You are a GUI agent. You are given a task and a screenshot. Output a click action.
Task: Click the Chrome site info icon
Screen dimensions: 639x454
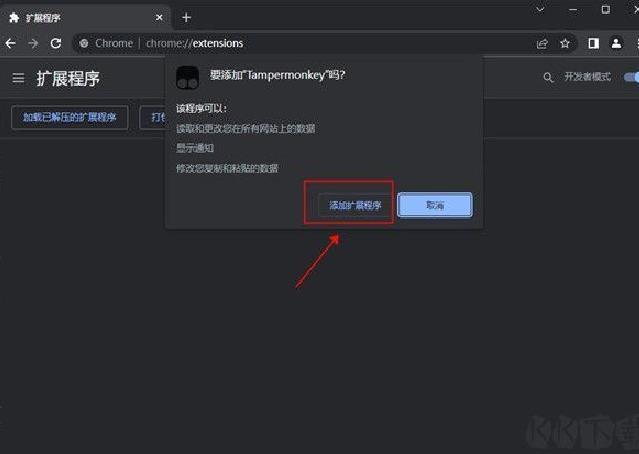click(x=84, y=43)
